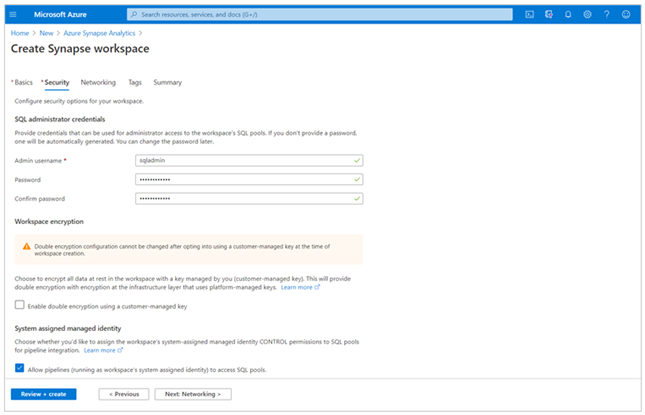
Task: Click the double encryption warning triangle icon
Action: tap(27, 246)
